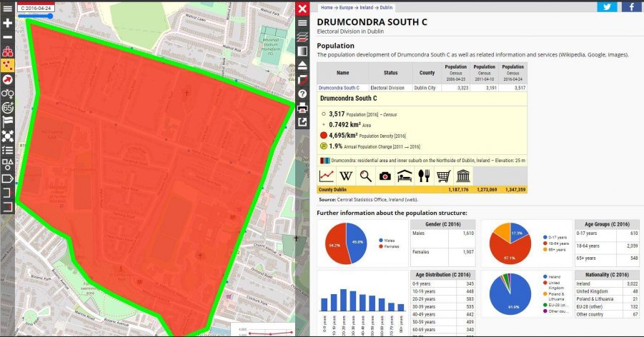Screen dimensions: 644x337
Task: Close the map with the red X button
Action: click(x=302, y=9)
